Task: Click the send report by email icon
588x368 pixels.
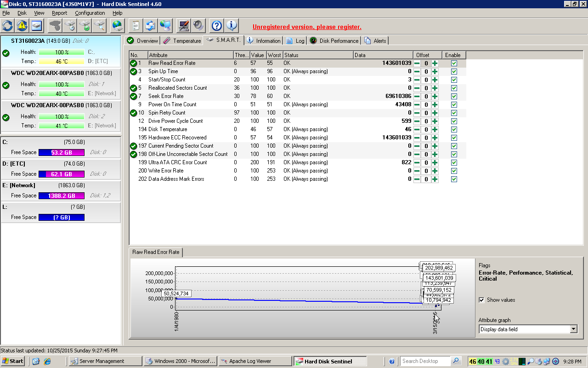Action: [x=150, y=25]
